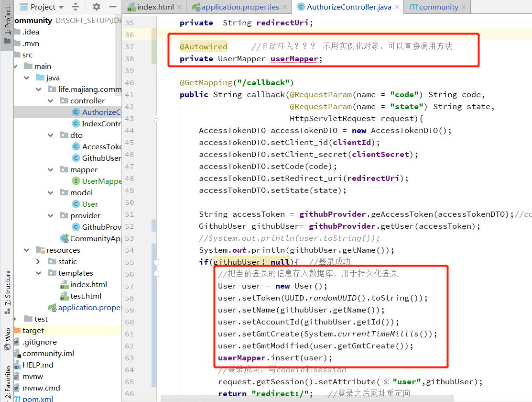Open the Z: Structure tool window
The height and width of the screenshot is (402, 532).
(x=7, y=292)
